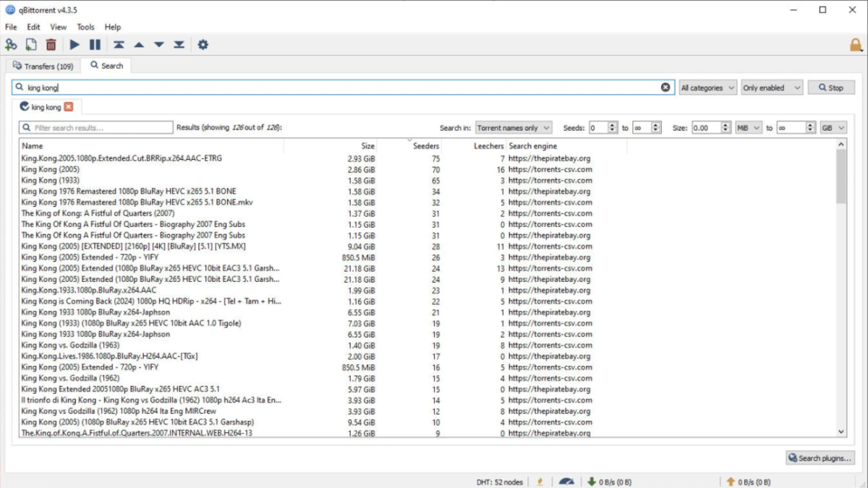Click the Add torrent link icon
Image resolution: width=868 pixels, height=488 pixels.
[x=11, y=45]
